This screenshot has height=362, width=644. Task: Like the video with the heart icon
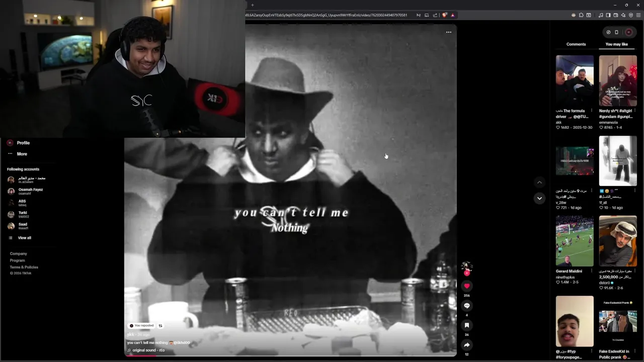(x=466, y=286)
